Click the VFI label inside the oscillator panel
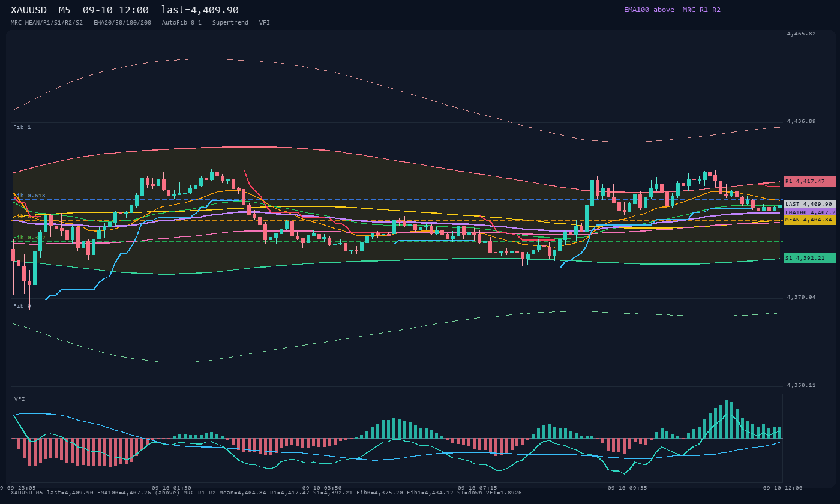This screenshot has height=504, width=840. (20, 399)
